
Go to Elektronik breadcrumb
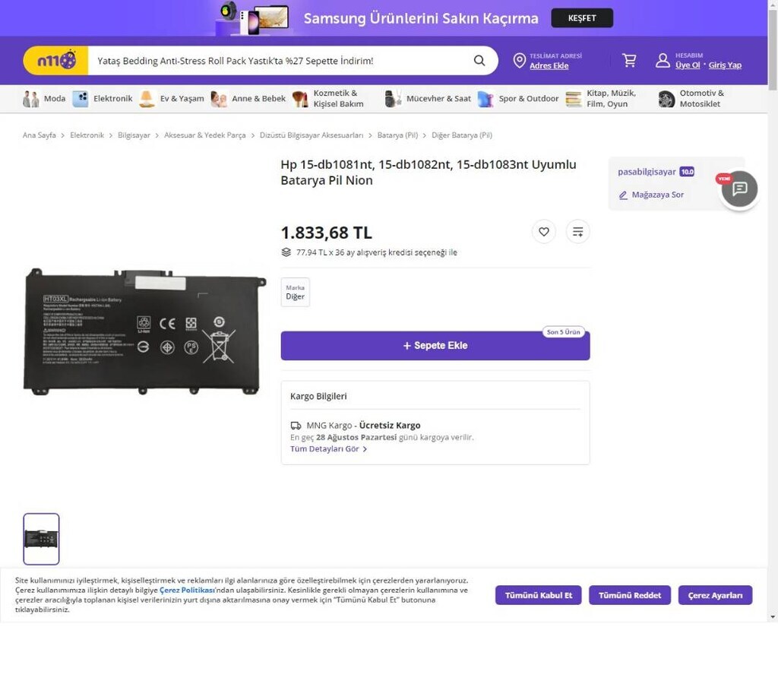[x=87, y=135]
